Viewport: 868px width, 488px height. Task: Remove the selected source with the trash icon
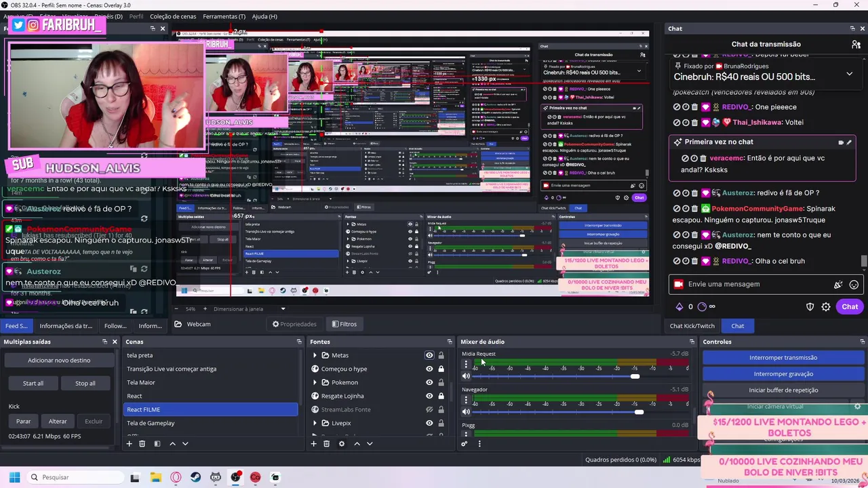click(x=326, y=444)
